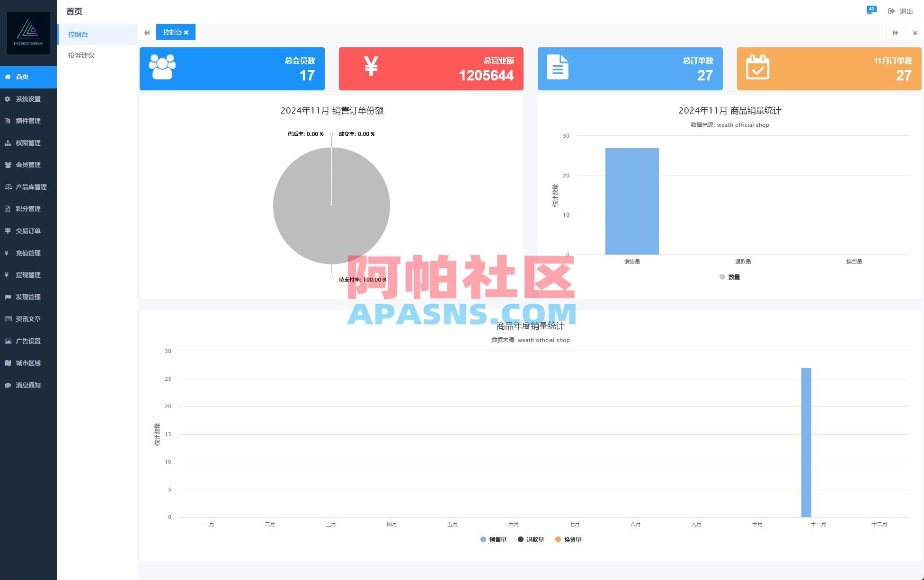The width and height of the screenshot is (924, 580).
Task: Select the 插件管理 icon
Action: click(x=7, y=121)
